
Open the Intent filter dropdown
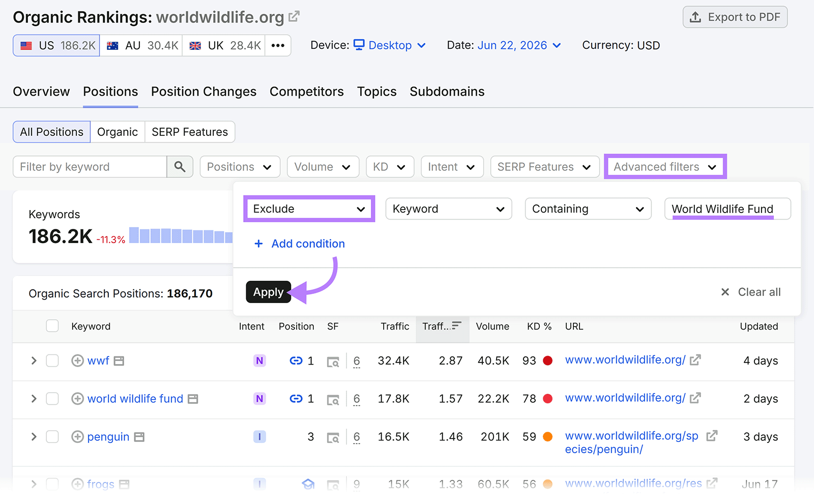452,167
